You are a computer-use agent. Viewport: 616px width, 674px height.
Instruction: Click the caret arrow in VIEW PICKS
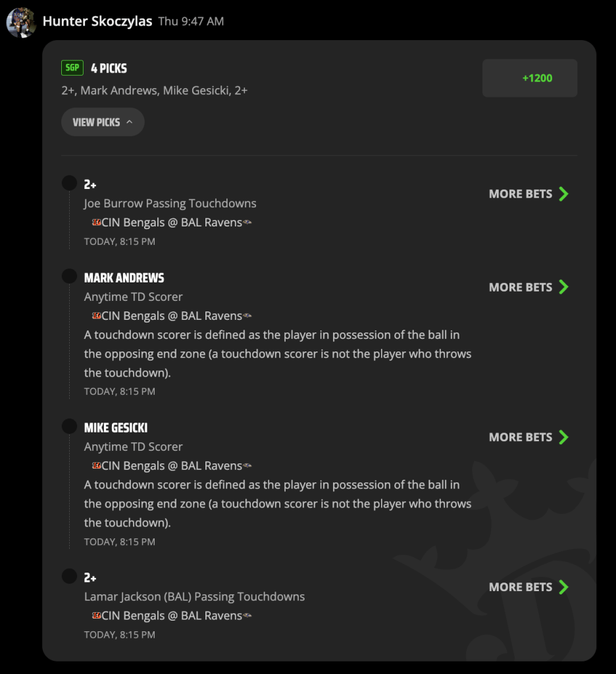130,122
